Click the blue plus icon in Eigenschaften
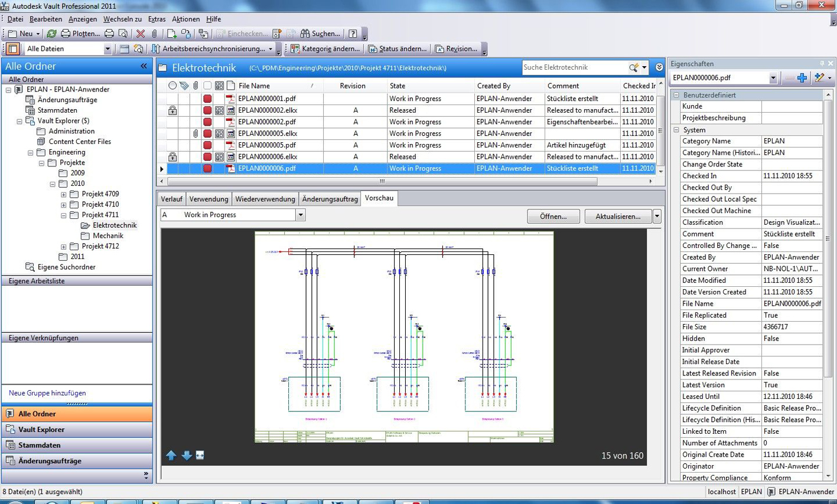Viewport: 837px width, 504px height. point(802,78)
